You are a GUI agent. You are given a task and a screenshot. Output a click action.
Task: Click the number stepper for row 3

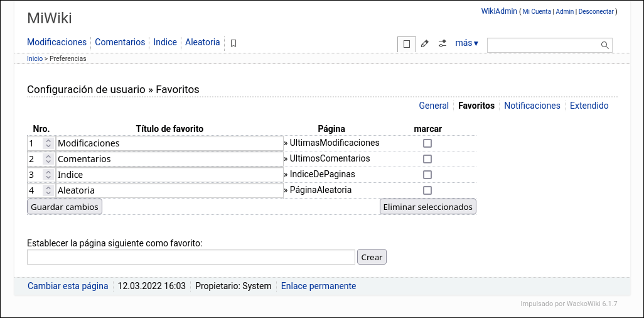coord(48,175)
